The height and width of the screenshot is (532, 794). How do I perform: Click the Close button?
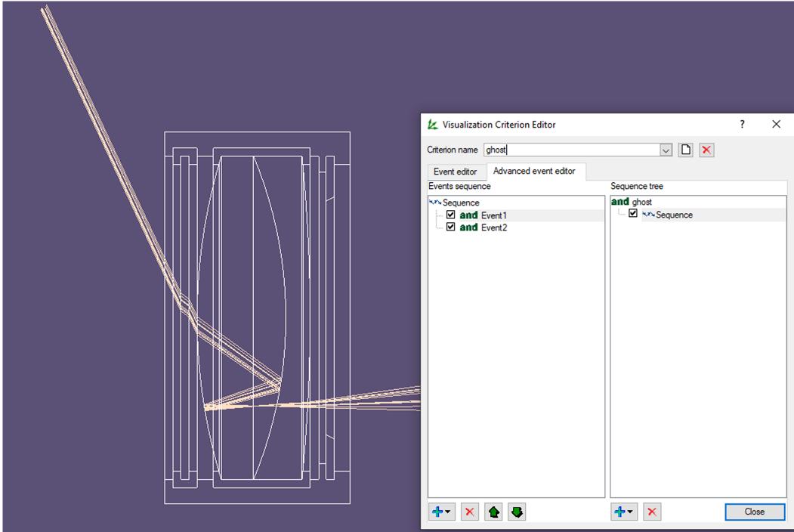[x=755, y=512]
